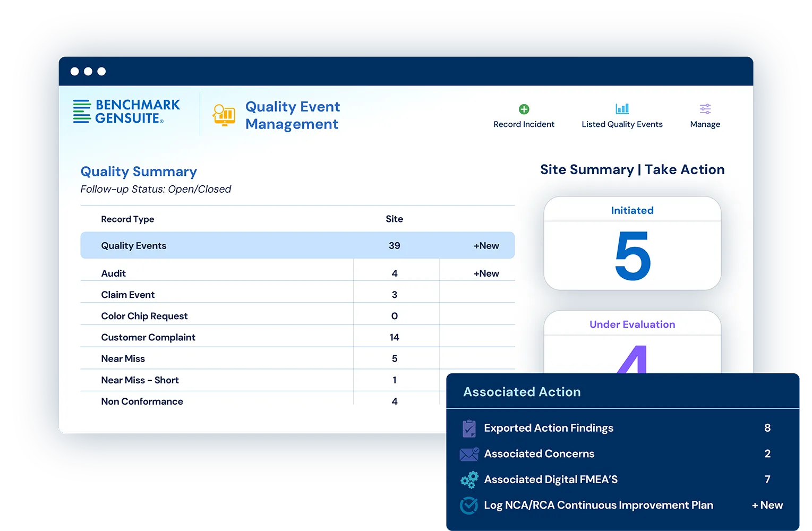Open Associated Digital FMEA'S entry

click(551, 479)
